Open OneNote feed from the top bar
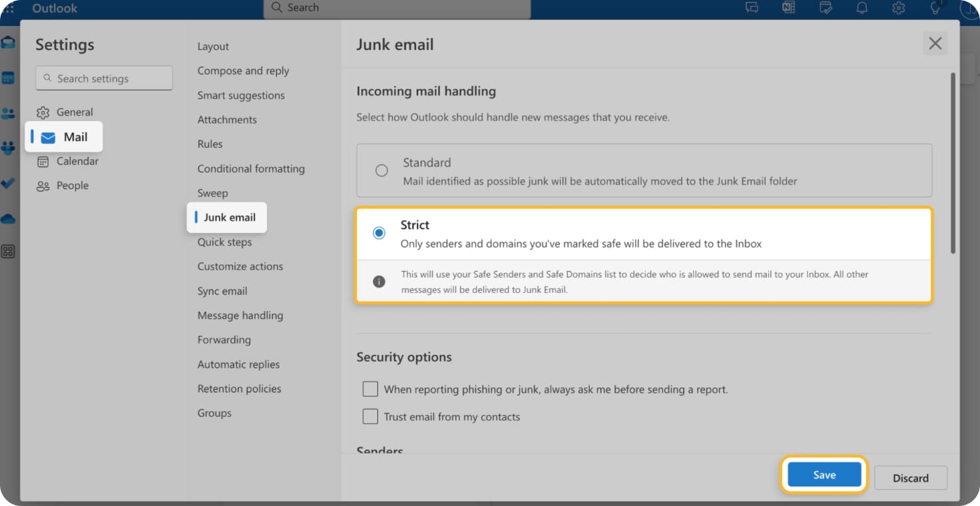The image size is (980, 506). (x=789, y=7)
